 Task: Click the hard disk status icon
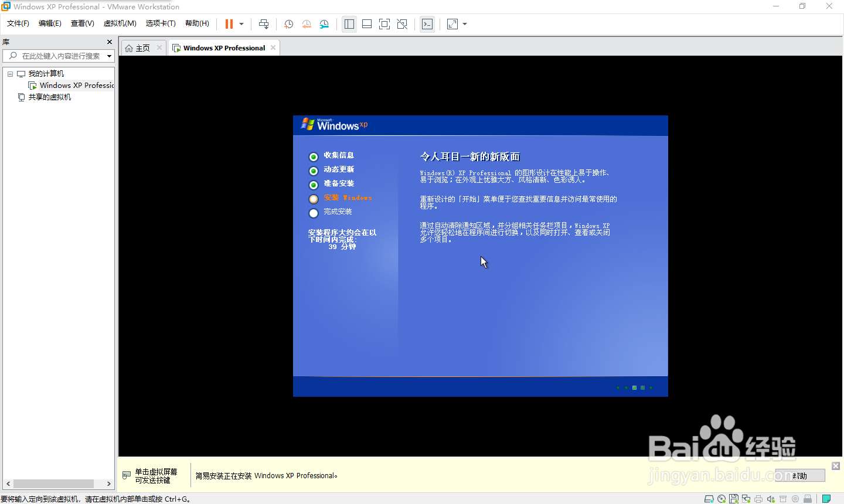click(709, 499)
